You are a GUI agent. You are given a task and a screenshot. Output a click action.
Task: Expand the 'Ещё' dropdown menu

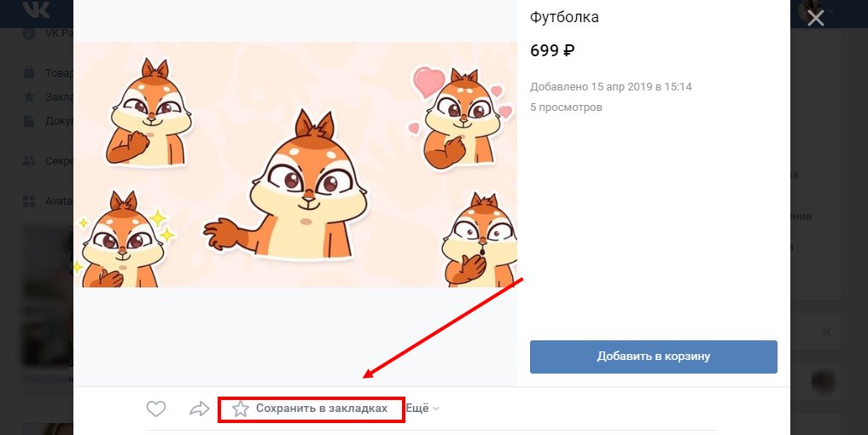(x=422, y=409)
